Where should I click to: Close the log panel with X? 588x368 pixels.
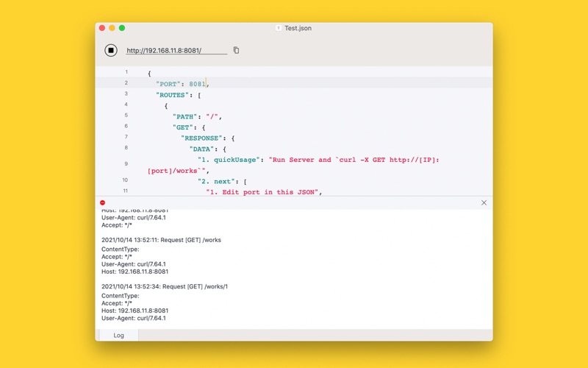click(x=484, y=203)
